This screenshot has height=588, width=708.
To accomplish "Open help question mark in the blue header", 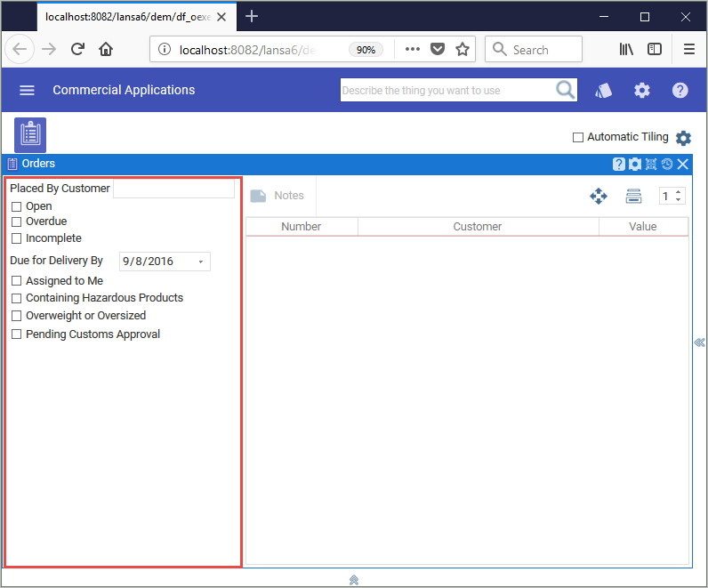I will tap(680, 91).
